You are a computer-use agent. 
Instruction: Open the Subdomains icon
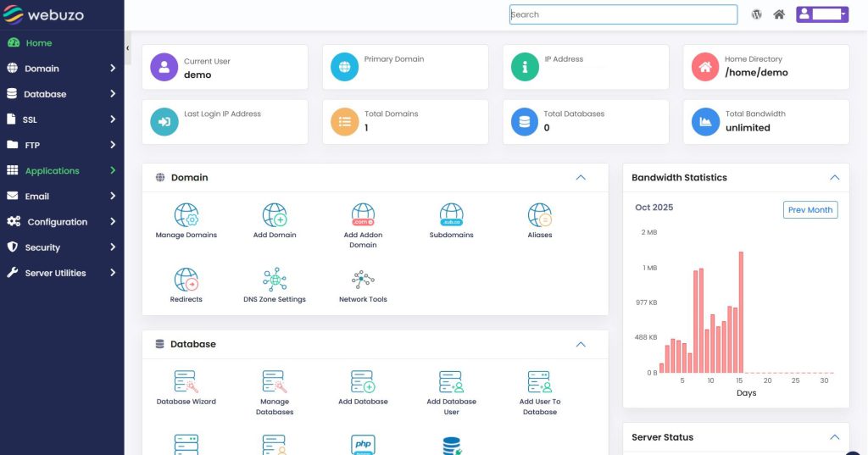[451, 215]
